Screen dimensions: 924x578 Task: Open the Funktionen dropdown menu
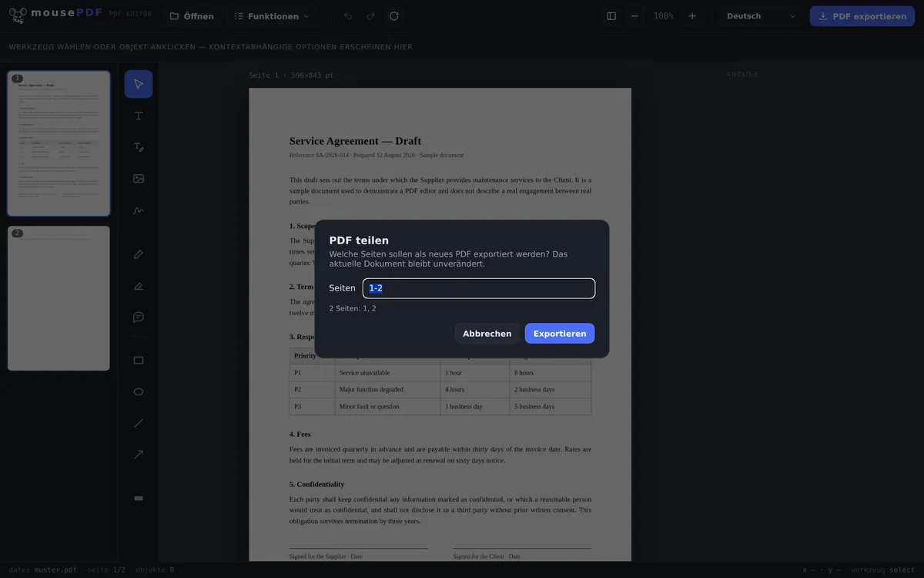(272, 16)
